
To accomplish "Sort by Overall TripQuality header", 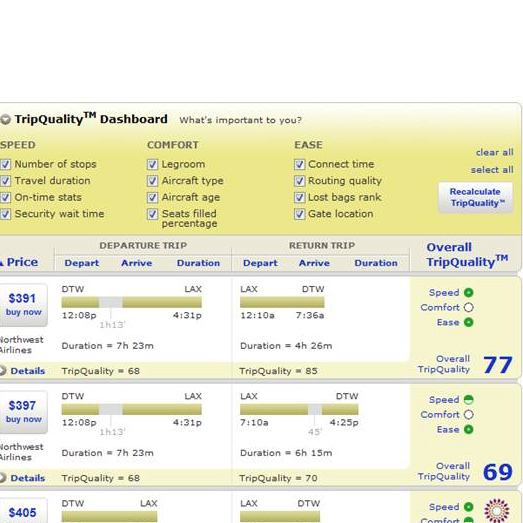I will tap(467, 254).
